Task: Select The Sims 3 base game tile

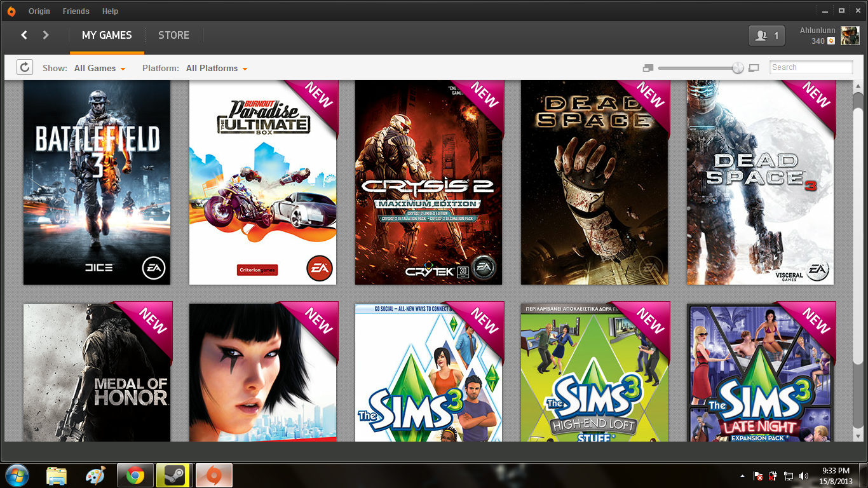Action: (x=429, y=372)
